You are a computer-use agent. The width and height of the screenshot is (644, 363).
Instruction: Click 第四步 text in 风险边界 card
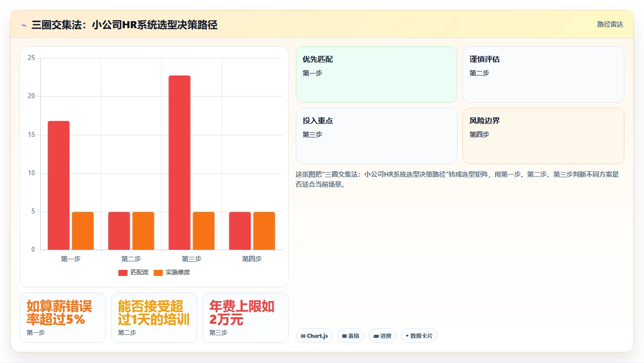479,134
